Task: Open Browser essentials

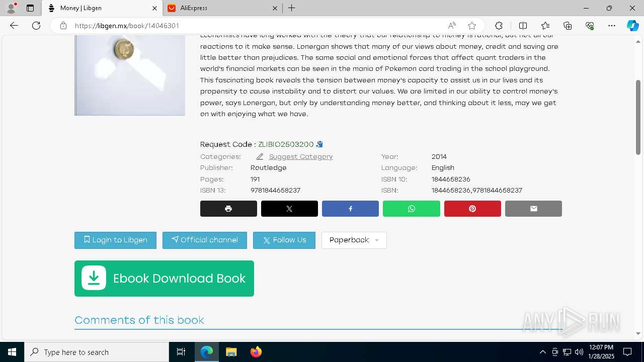Action: [590, 26]
